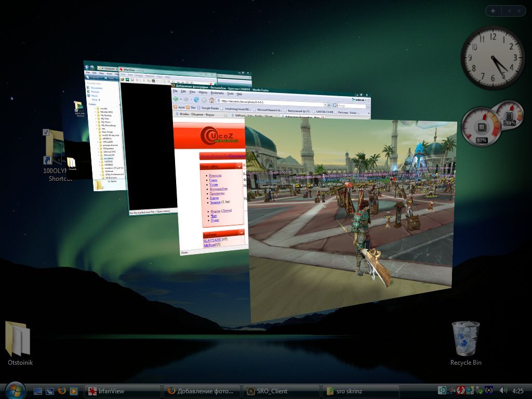Viewport: 532px width, 399px height.
Task: Open the Firefox History menu
Action: [203, 92]
